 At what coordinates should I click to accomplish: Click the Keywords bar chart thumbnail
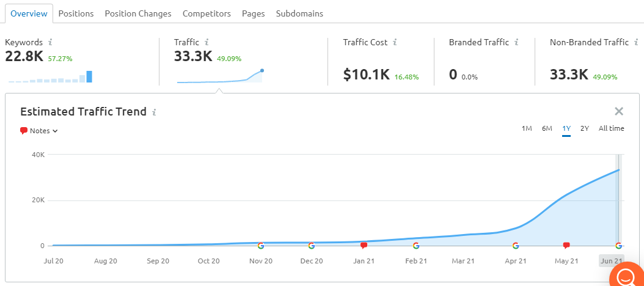click(x=50, y=77)
